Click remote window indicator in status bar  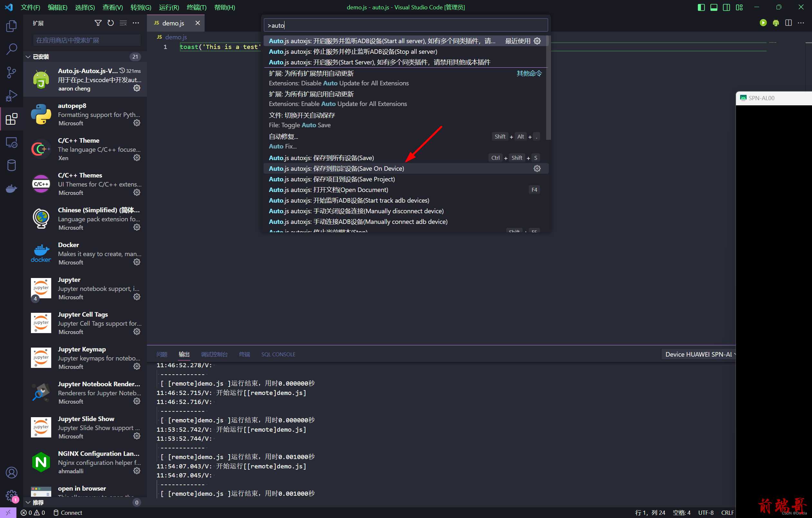click(x=8, y=512)
